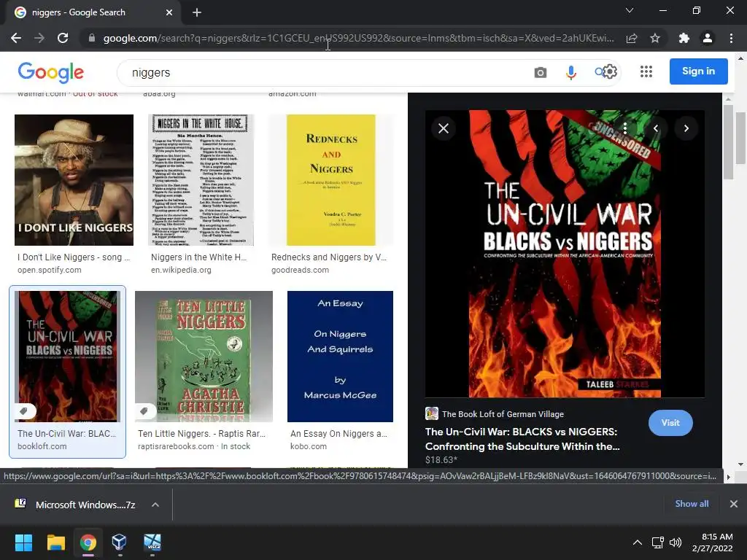Open the Vista VM taskbar icon
The width and height of the screenshot is (747, 560).
(152, 542)
